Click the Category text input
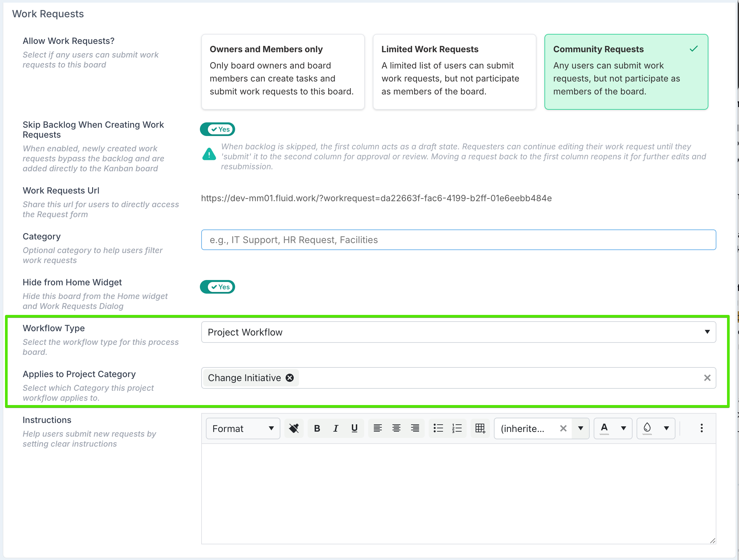 458,240
